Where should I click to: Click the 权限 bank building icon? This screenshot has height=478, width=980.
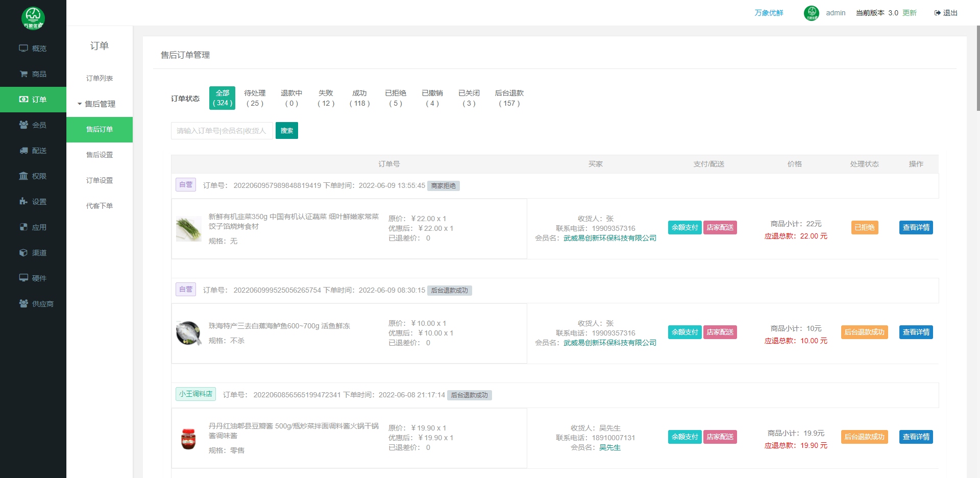coord(23,176)
